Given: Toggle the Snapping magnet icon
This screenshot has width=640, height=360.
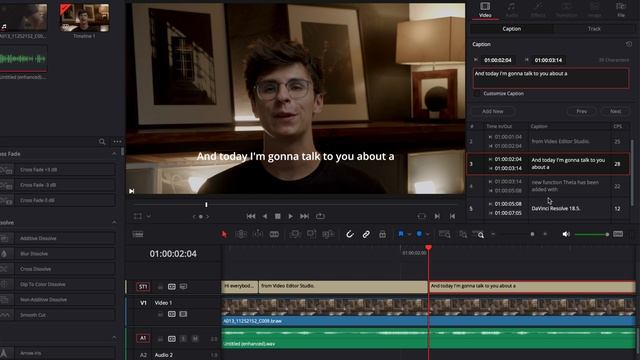Looking at the screenshot, I should click(x=350, y=234).
